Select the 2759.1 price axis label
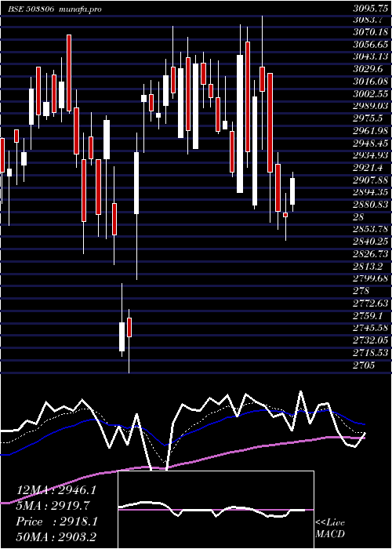 [368, 315]
